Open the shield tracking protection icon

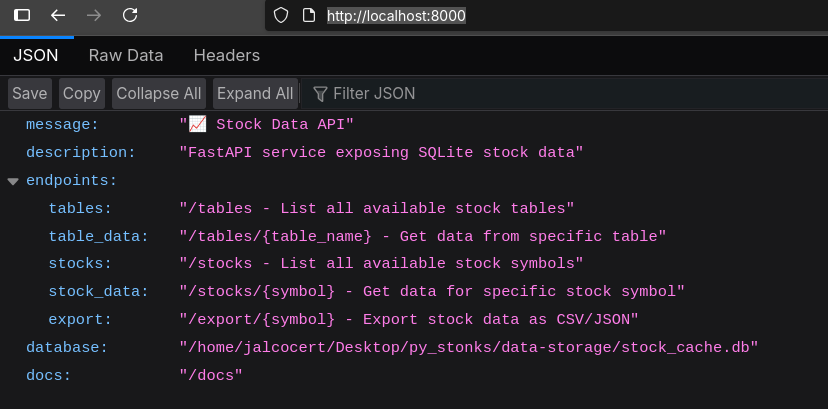[281, 16]
